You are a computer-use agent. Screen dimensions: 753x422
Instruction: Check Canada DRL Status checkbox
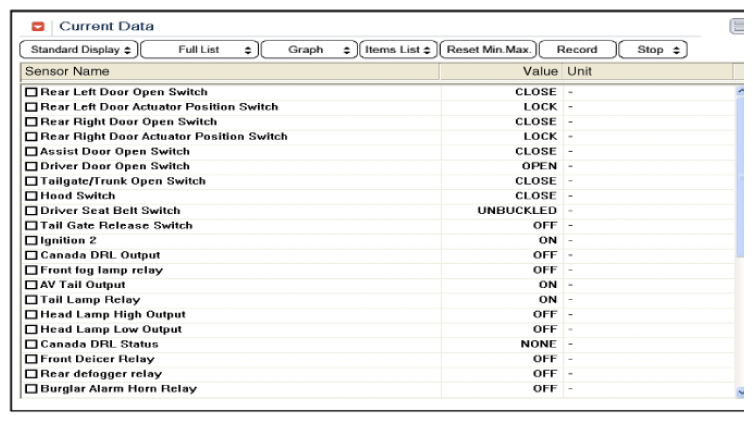click(31, 344)
